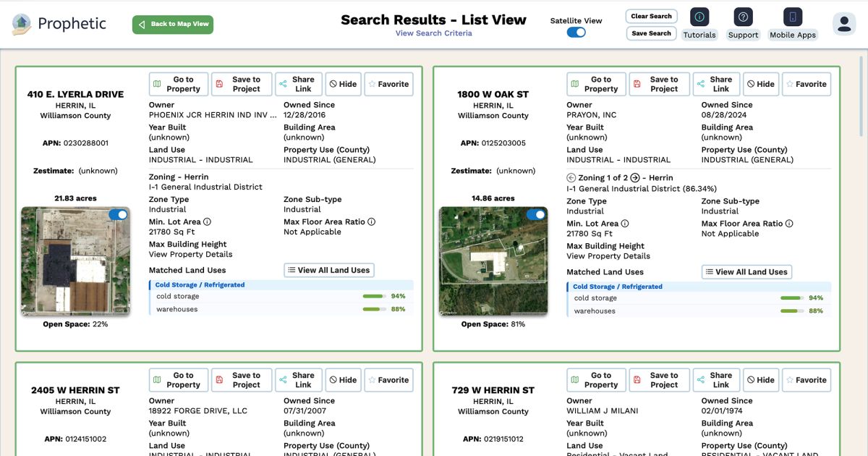Open the View Search Criteria link
This screenshot has width=868, height=456.
pyautogui.click(x=434, y=33)
